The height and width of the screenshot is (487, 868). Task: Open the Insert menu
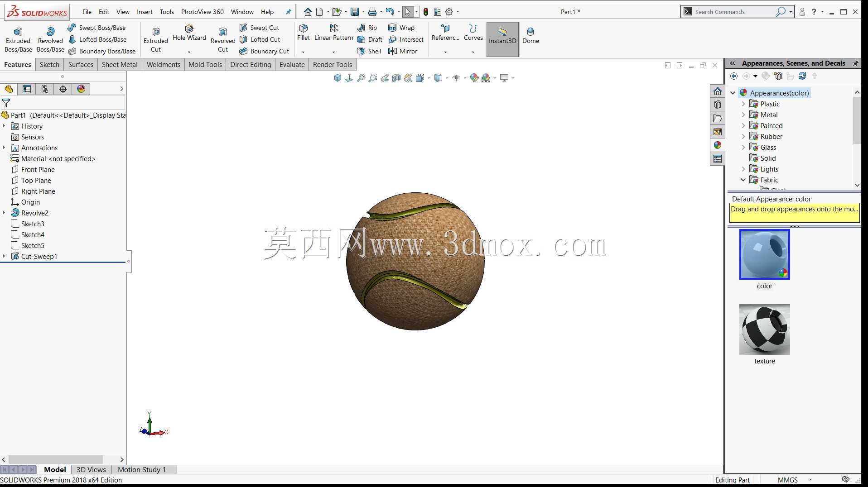(145, 12)
